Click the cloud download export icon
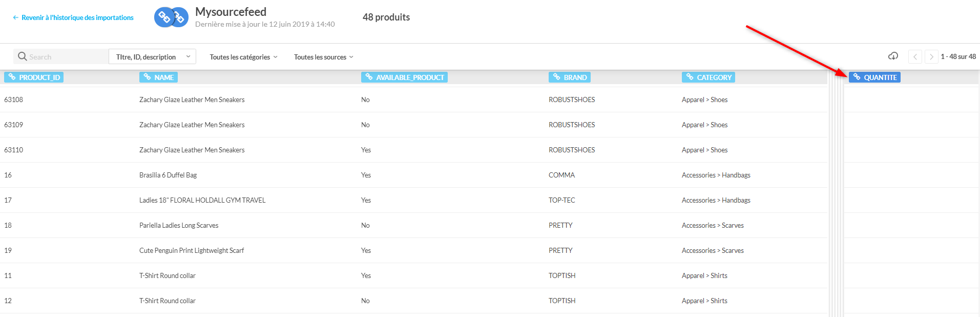Viewport: 980px width, 317px height. (893, 56)
